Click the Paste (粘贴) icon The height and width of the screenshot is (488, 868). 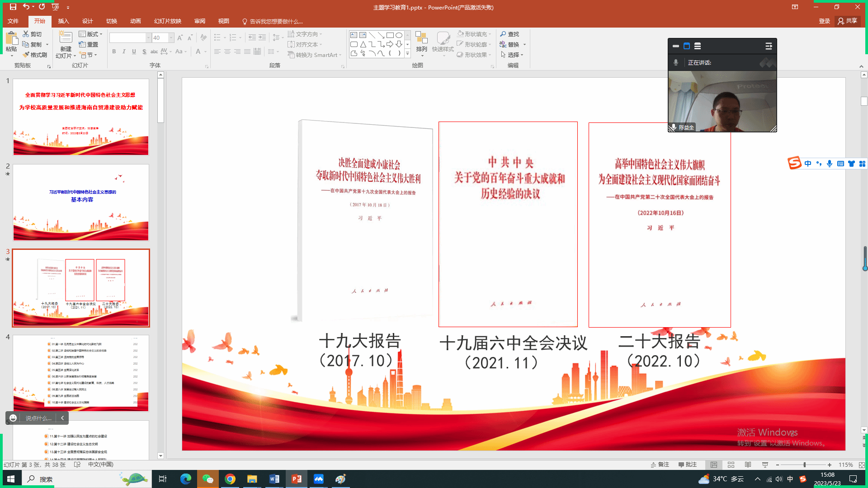point(11,39)
